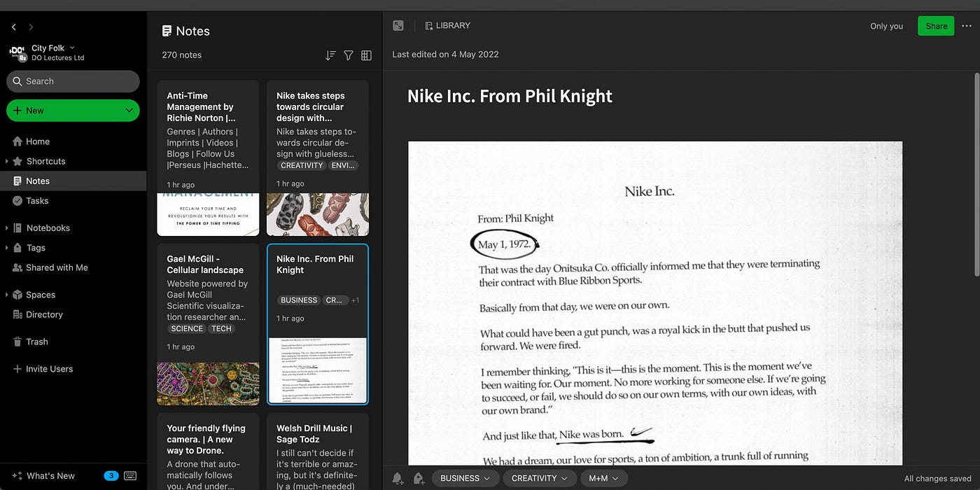Select Notes in the sidebar

pyautogui.click(x=73, y=181)
